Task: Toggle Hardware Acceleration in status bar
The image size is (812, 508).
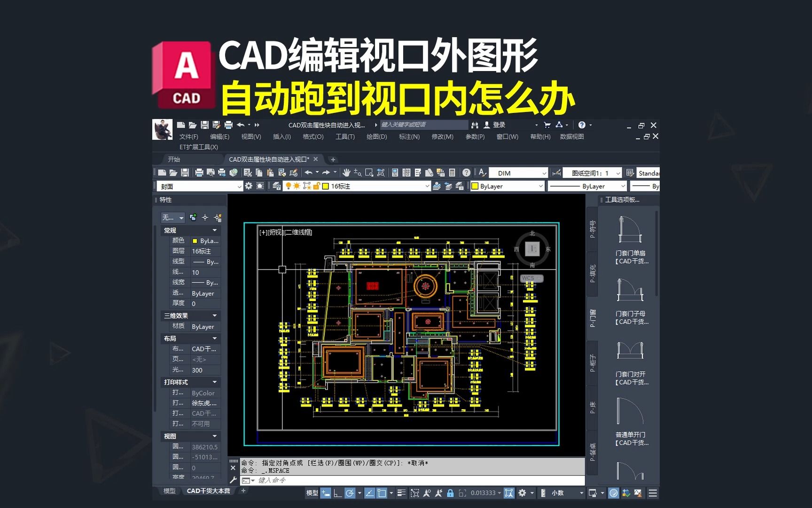Action: pyautogui.click(x=613, y=493)
